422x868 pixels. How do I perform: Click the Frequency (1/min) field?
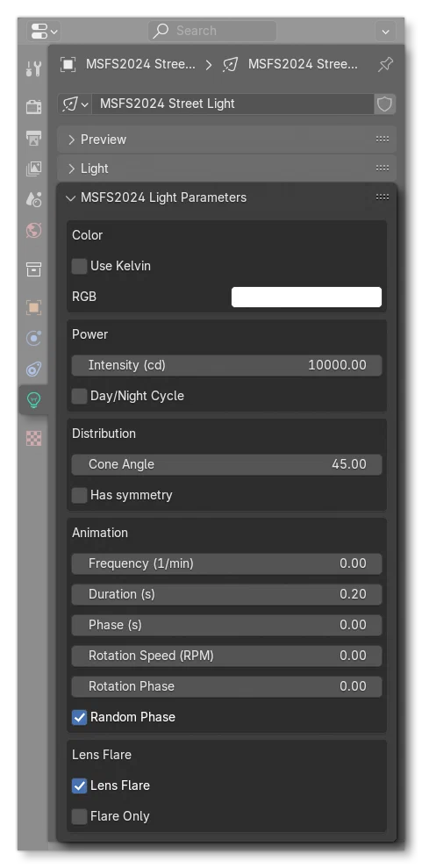(226, 563)
